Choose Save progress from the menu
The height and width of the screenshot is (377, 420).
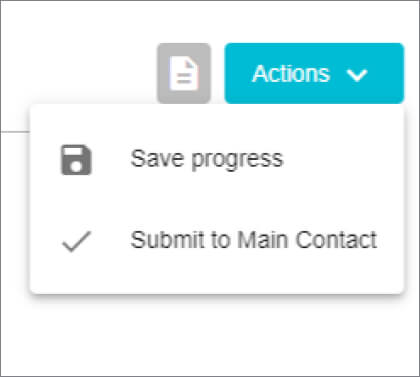pyautogui.click(x=217, y=159)
